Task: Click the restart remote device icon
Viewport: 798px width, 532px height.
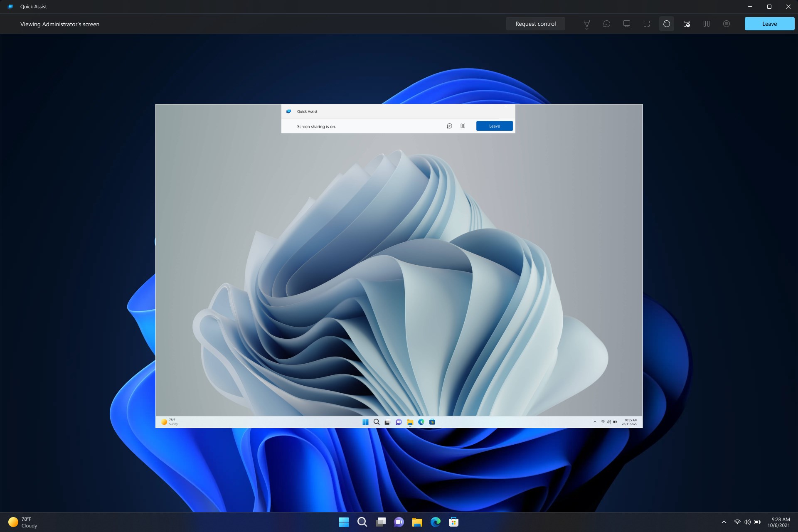Action: 667,24
